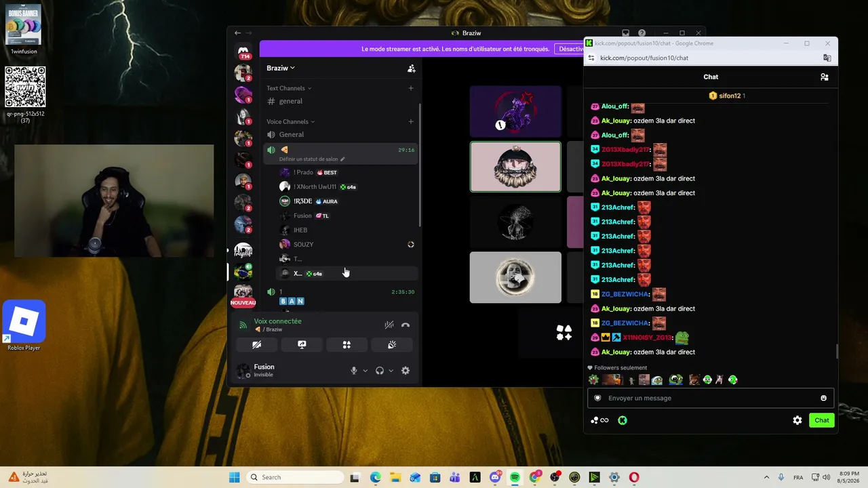
Task: Open Discord direct messages home icon
Action: (243, 52)
